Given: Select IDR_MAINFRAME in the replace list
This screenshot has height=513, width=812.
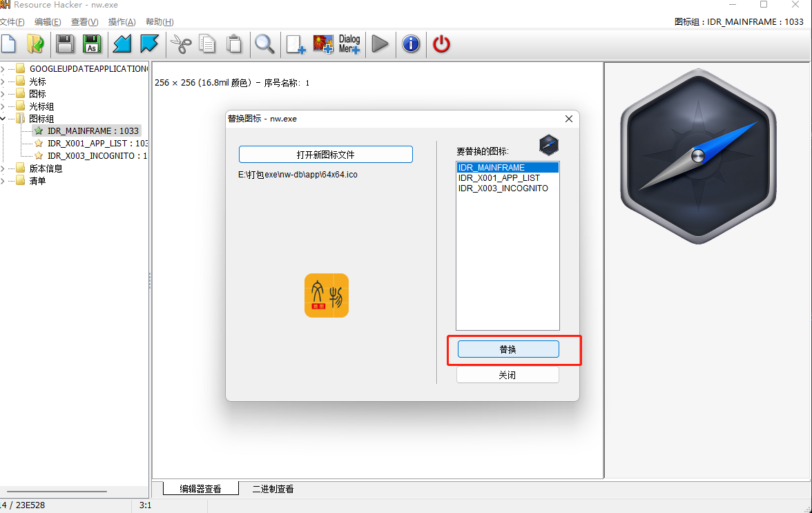Looking at the screenshot, I should coord(507,167).
